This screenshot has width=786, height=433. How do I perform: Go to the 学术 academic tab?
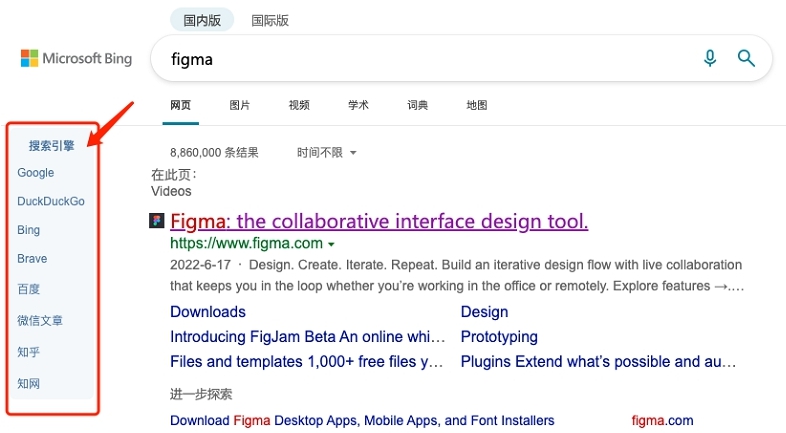click(x=358, y=105)
